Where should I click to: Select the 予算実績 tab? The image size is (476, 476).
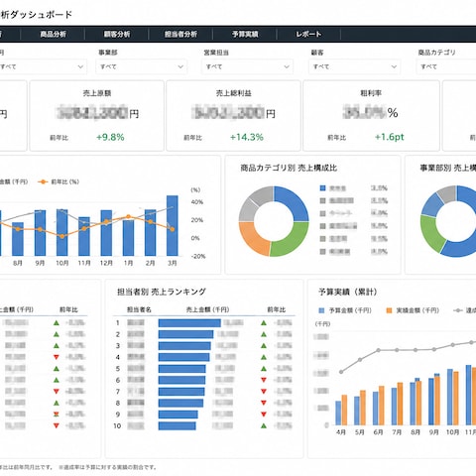click(x=245, y=34)
